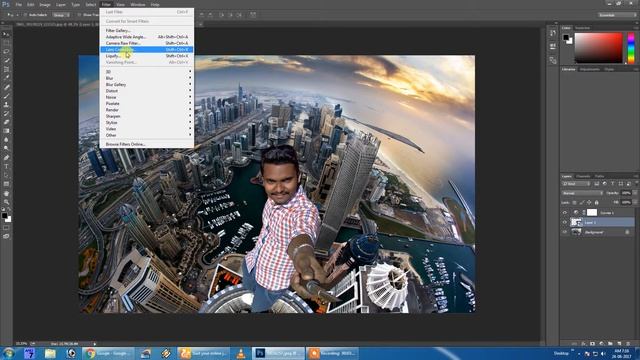Choose Camera Raw Filter menu entry

[x=147, y=43]
